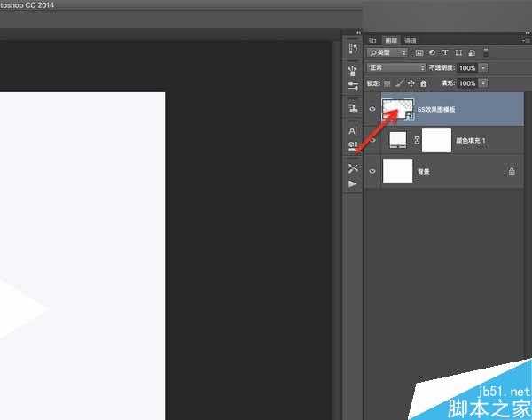Open the blend mode dropdown showing 正常

396,67
